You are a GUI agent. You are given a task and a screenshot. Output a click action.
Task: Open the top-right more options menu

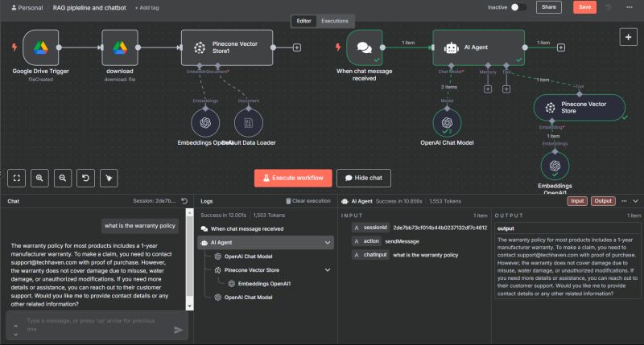(x=630, y=7)
